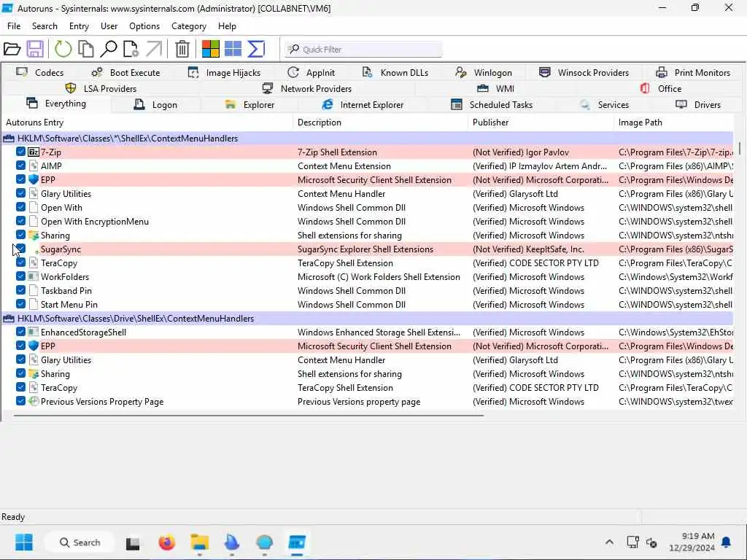Viewport: 747px width, 560px height.
Task: Open the Entry menu
Action: tap(79, 26)
